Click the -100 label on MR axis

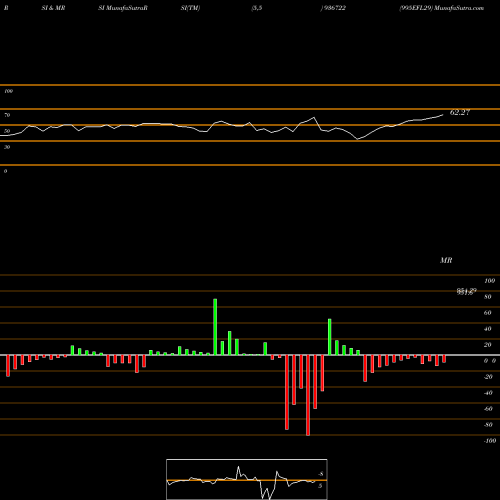point(490,441)
